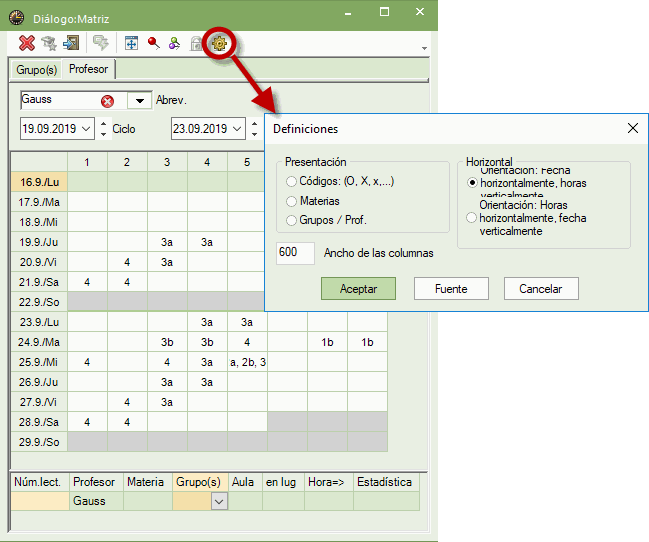Open the Grupo(s) cell dropdown in bottom table
This screenshot has width=649, height=542.
point(219,502)
